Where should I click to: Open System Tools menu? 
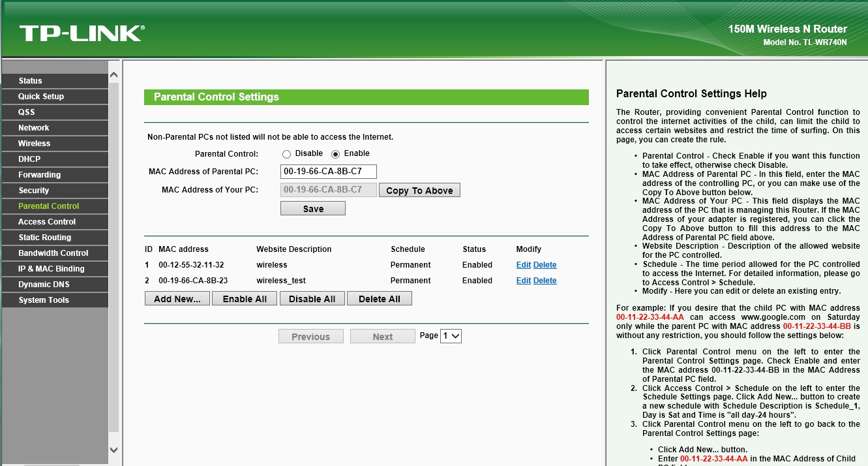(55, 300)
